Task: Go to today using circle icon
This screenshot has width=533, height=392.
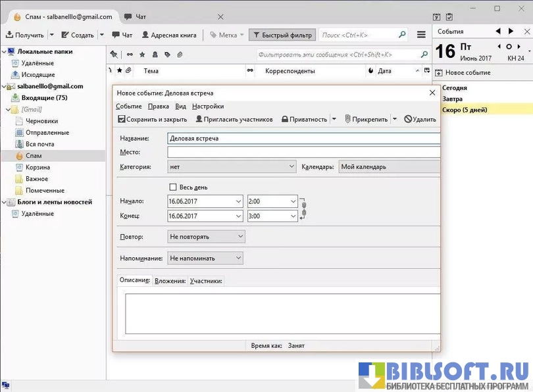Action: tap(509, 47)
